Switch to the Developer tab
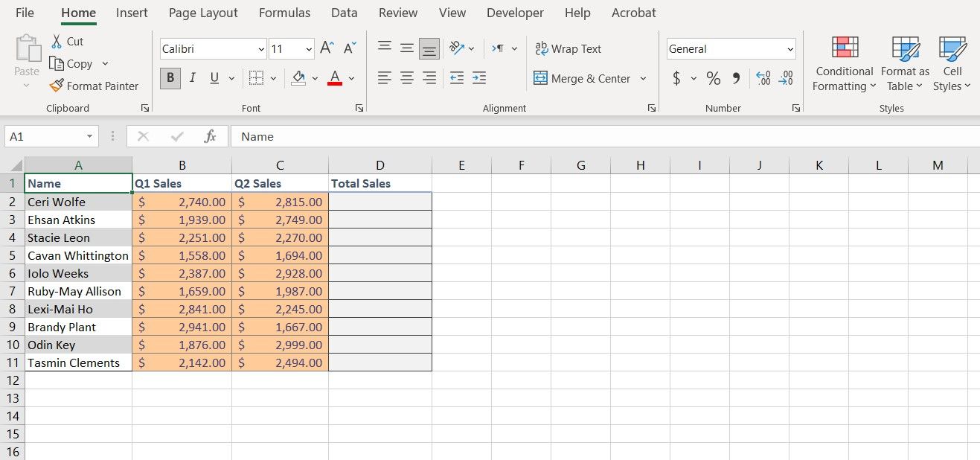The image size is (980, 460). click(515, 13)
